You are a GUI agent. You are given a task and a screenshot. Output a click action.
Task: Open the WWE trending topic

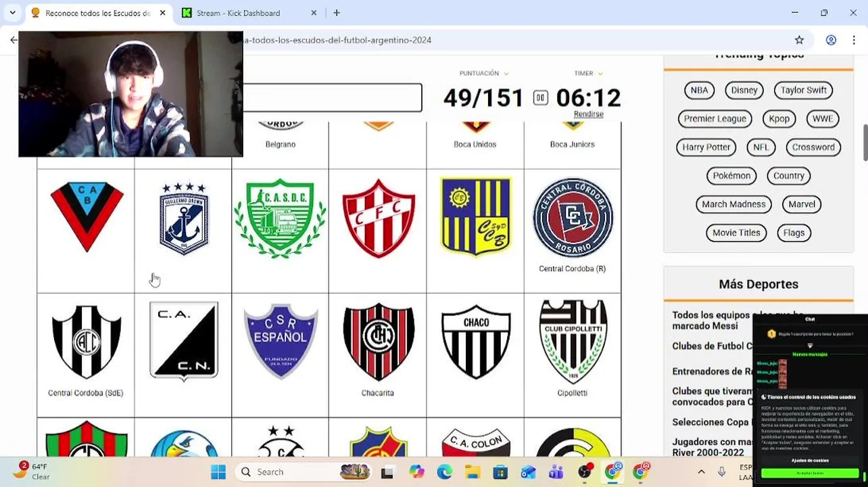[823, 118]
